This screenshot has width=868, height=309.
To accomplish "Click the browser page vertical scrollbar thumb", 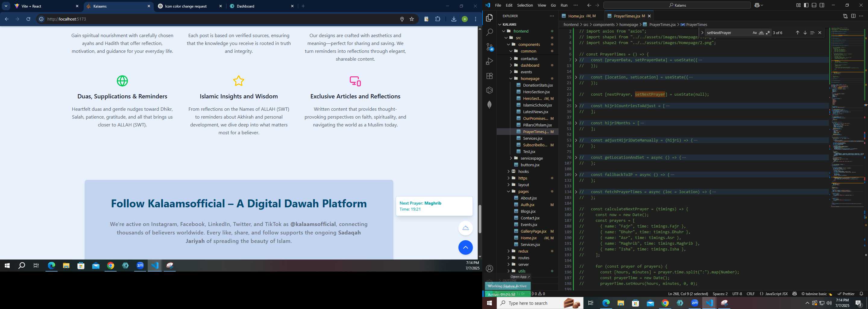I will [480, 219].
